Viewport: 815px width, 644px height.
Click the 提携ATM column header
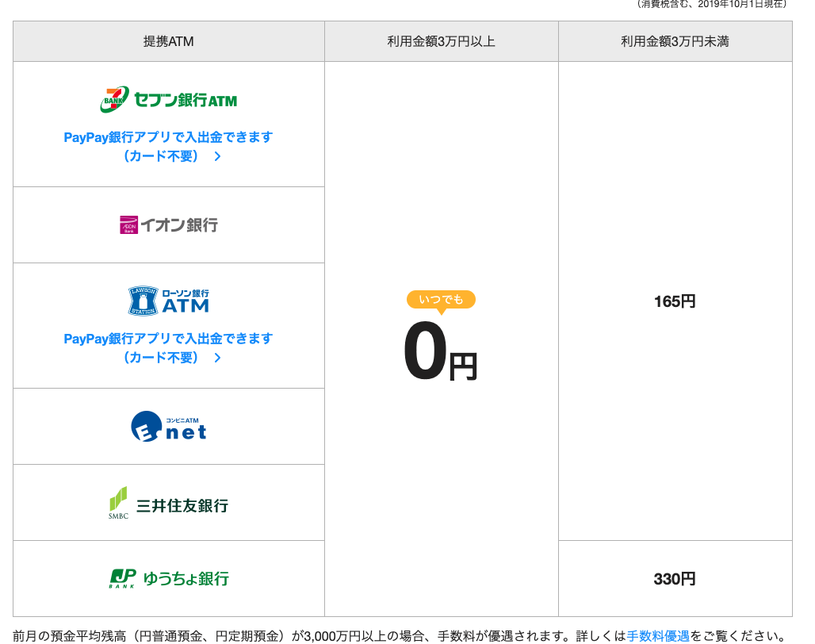tap(169, 41)
